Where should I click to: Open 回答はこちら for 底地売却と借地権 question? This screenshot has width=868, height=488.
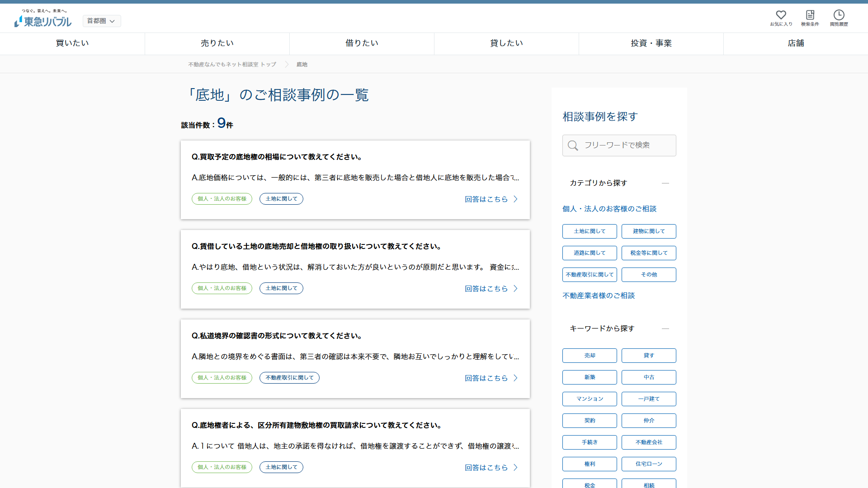491,289
